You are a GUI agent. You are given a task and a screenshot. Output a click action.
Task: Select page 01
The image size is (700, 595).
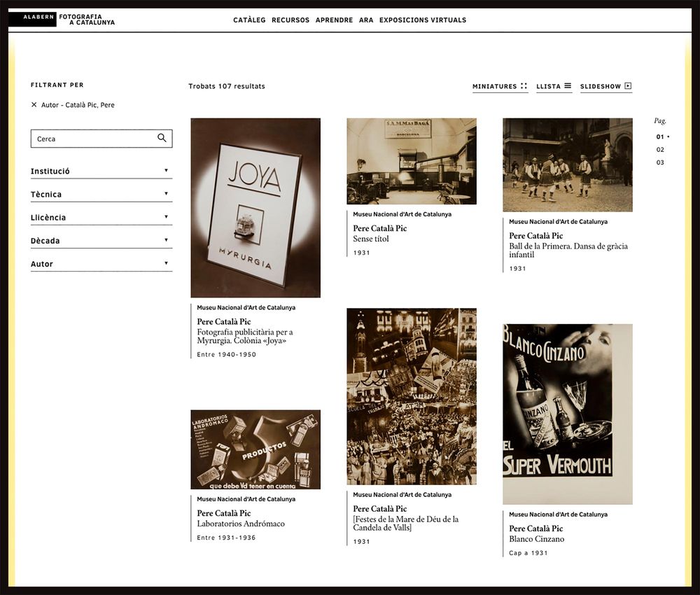pyautogui.click(x=660, y=136)
